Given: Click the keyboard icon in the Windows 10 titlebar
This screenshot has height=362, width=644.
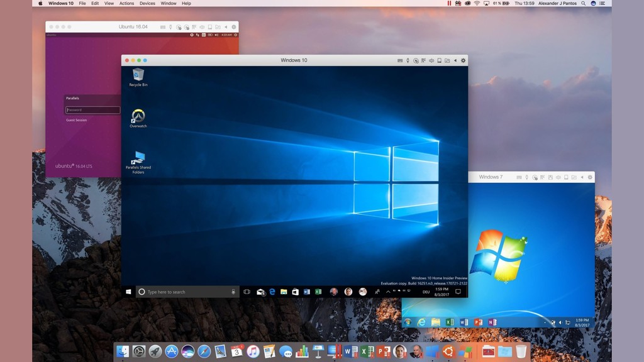Looking at the screenshot, I should 400,60.
